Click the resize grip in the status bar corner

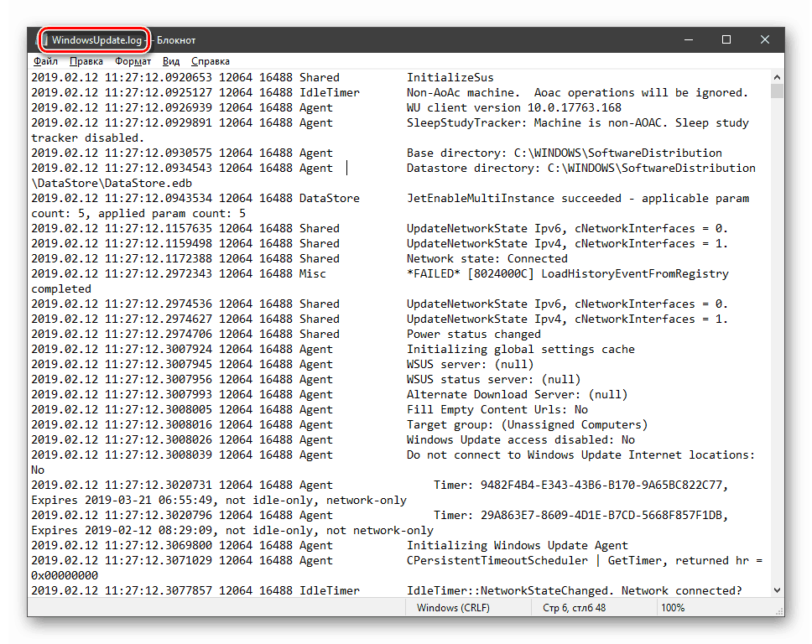[x=780, y=611]
